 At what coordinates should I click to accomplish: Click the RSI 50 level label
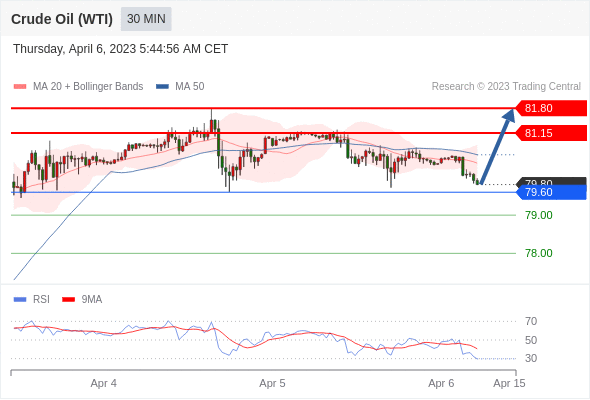coord(531,340)
